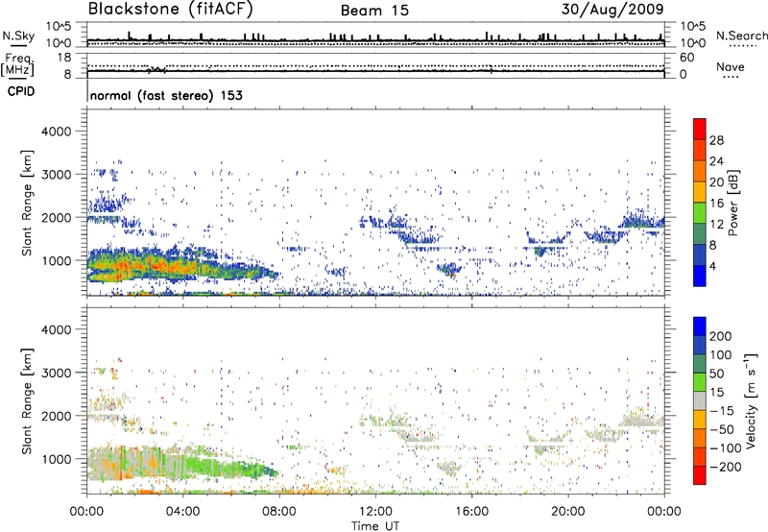Click the red bottom segment of the velocity color bar
This screenshot has height=532, width=768.
700,475
